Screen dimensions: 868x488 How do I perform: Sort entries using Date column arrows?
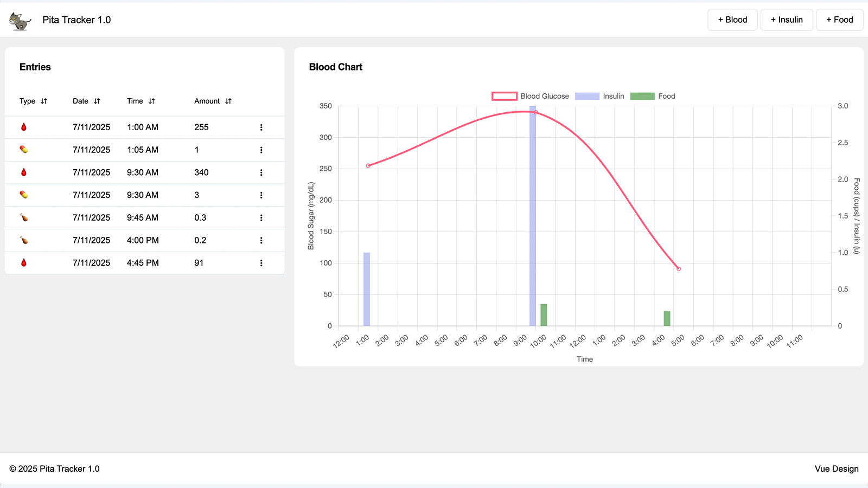pos(97,101)
